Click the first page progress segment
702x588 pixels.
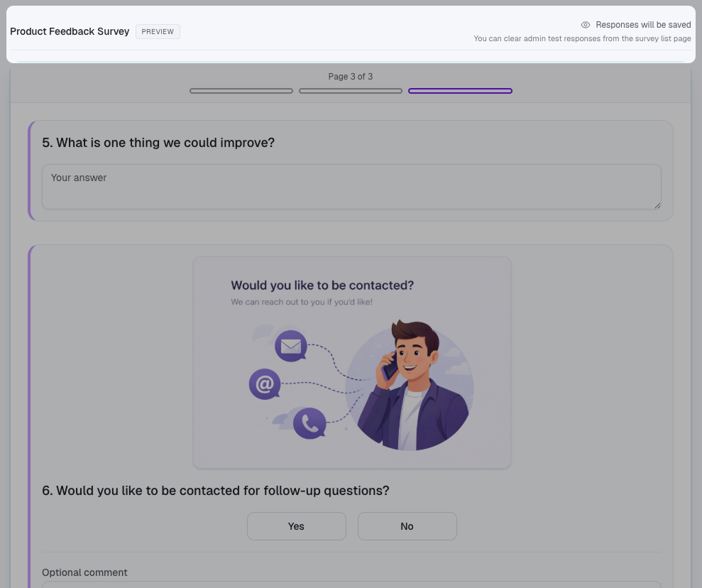(x=241, y=90)
